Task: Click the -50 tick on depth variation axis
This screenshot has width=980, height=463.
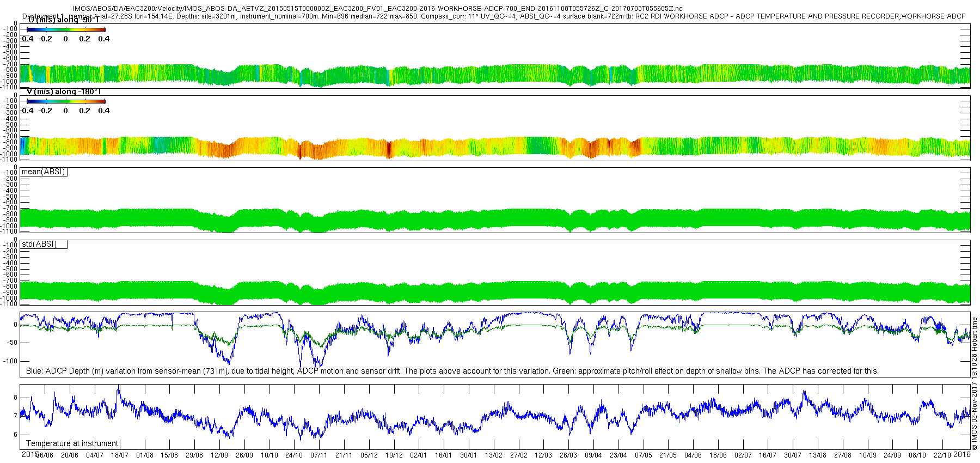Action: [x=11, y=343]
